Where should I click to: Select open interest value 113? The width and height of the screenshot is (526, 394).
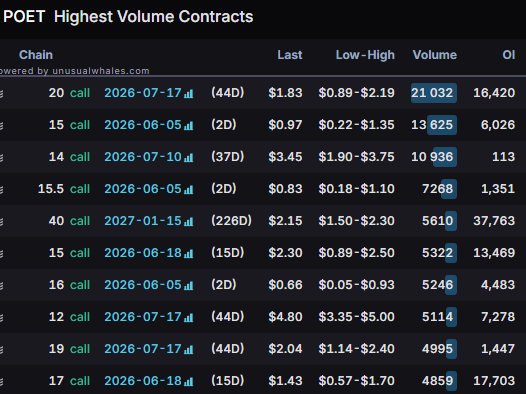504,157
